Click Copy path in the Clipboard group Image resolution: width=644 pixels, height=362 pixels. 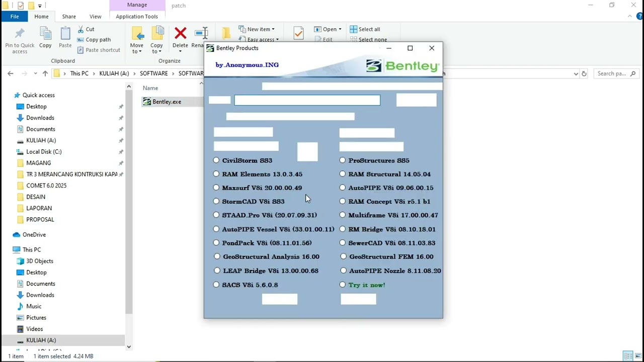point(94,40)
